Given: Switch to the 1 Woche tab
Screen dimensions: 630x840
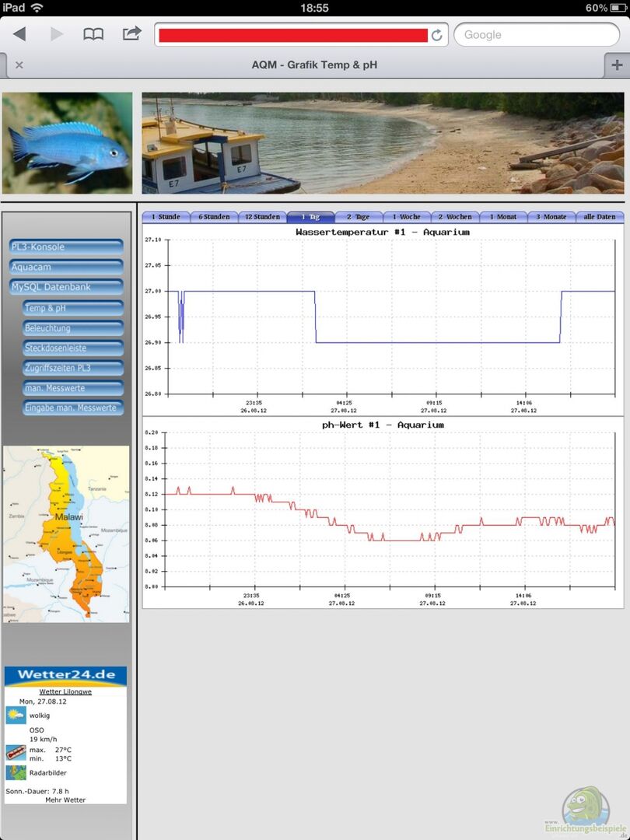Looking at the screenshot, I should pyautogui.click(x=406, y=217).
